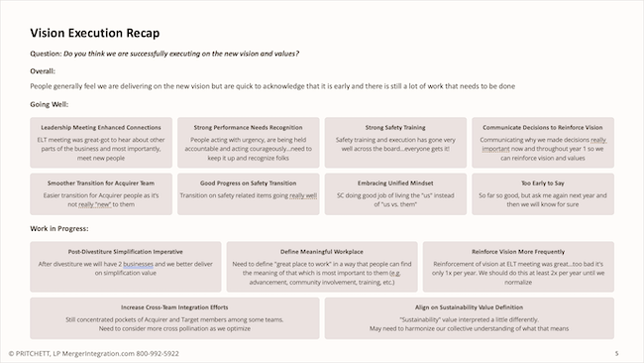The image size is (644, 363).
Task: Select the Leadership Meeting Enhanced Connections card
Action: click(x=101, y=143)
